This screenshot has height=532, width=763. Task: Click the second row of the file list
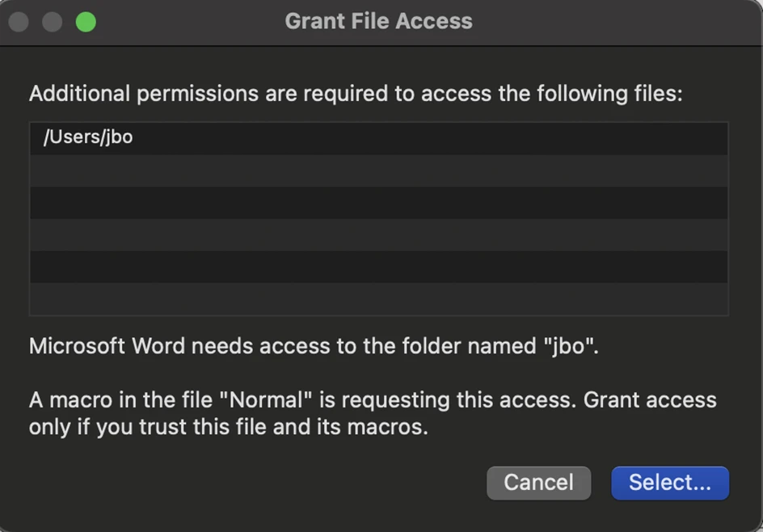pyautogui.click(x=378, y=171)
